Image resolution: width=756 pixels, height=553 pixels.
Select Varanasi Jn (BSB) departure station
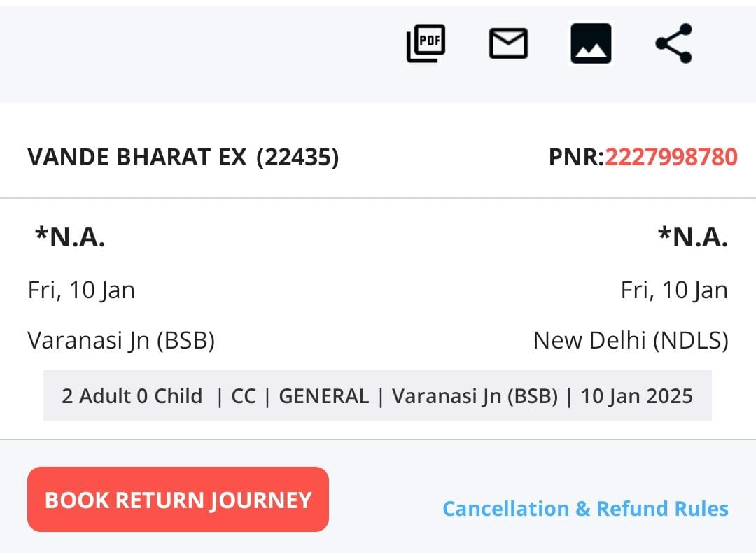point(122,341)
